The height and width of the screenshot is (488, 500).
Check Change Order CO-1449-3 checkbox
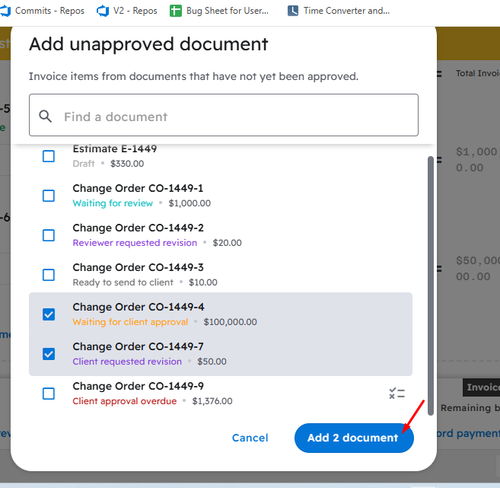click(49, 275)
